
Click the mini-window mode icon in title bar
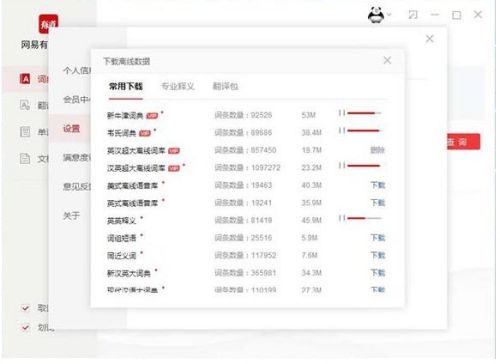point(413,15)
